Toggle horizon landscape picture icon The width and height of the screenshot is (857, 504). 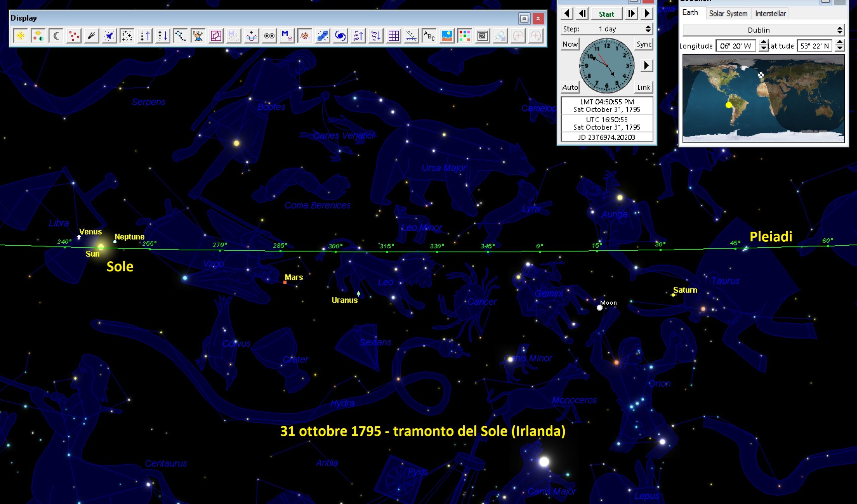pyautogui.click(x=447, y=36)
